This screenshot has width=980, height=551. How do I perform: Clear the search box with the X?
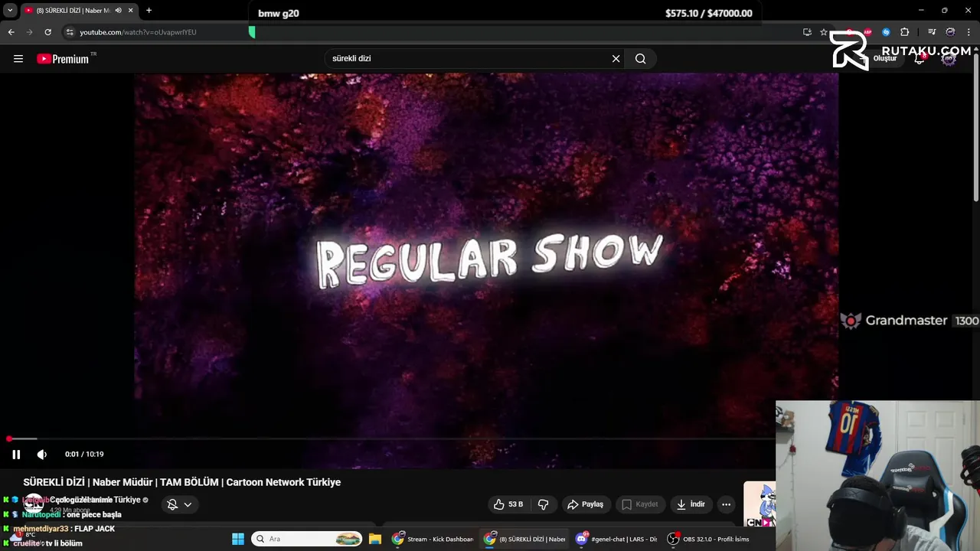[616, 59]
